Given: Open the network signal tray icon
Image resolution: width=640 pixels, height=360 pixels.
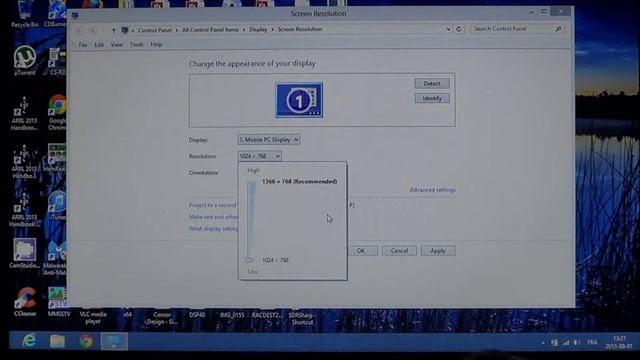Looking at the screenshot, I should pyautogui.click(x=565, y=343).
